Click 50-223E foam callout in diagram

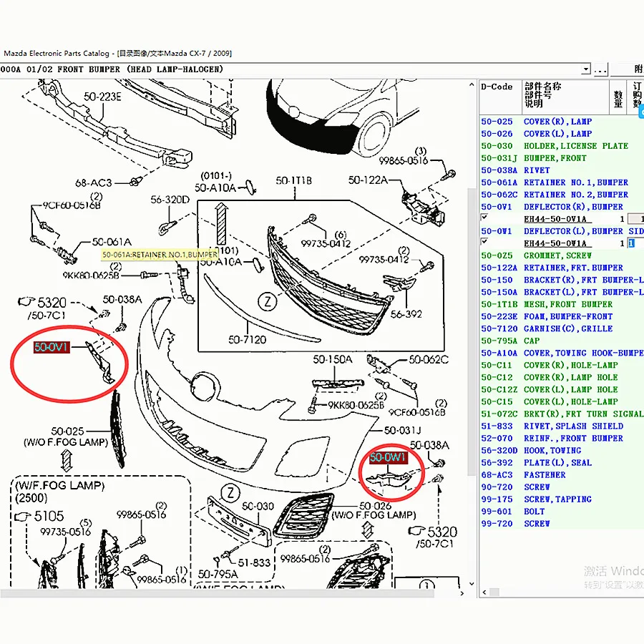(102, 97)
